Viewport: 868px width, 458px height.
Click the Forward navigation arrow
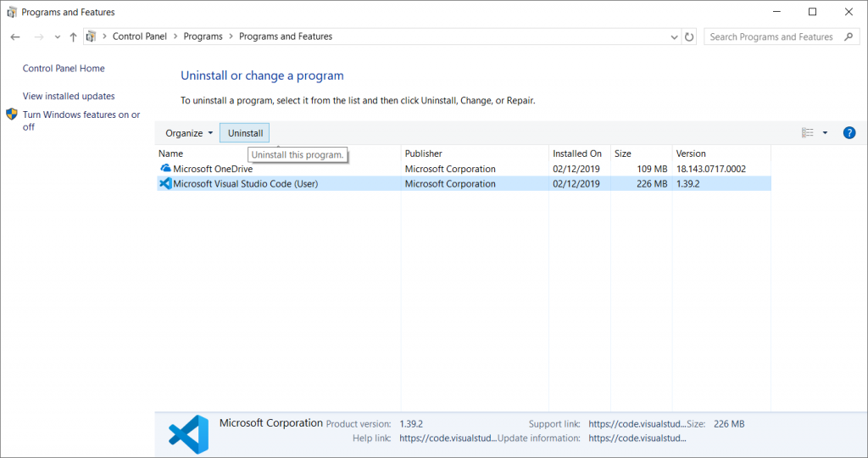coord(39,37)
